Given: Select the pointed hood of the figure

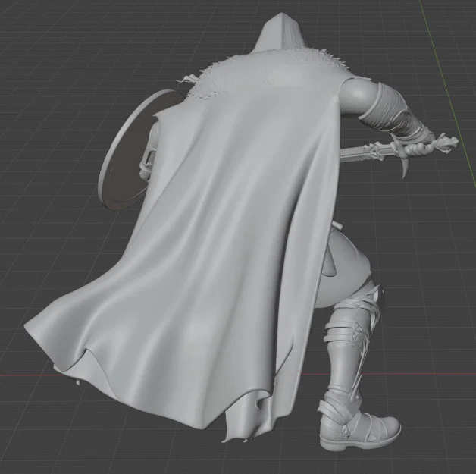Looking at the screenshot, I should (x=280, y=33).
